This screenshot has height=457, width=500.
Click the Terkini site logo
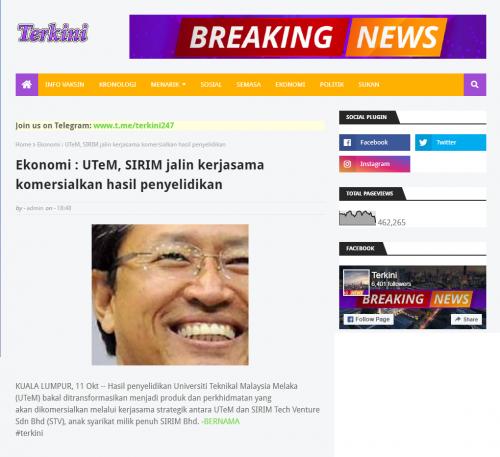(x=53, y=33)
